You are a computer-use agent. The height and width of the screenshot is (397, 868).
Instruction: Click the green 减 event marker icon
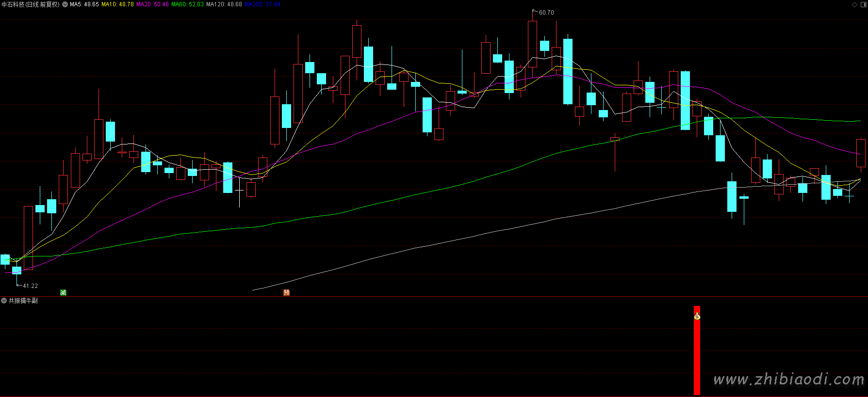[x=63, y=292]
